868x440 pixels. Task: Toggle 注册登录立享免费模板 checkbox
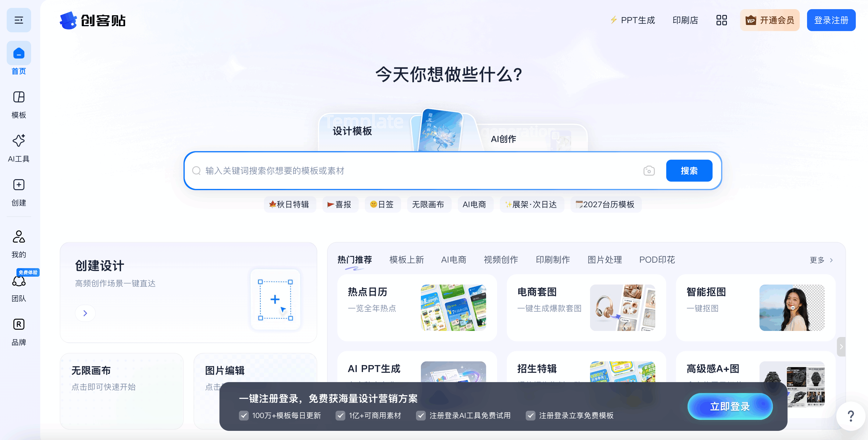point(530,415)
